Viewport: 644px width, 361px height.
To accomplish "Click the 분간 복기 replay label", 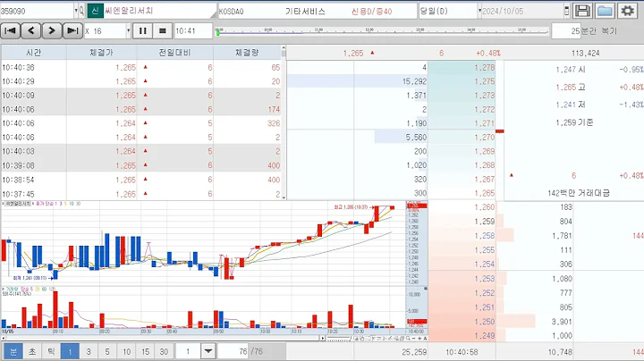I will 599,30.
